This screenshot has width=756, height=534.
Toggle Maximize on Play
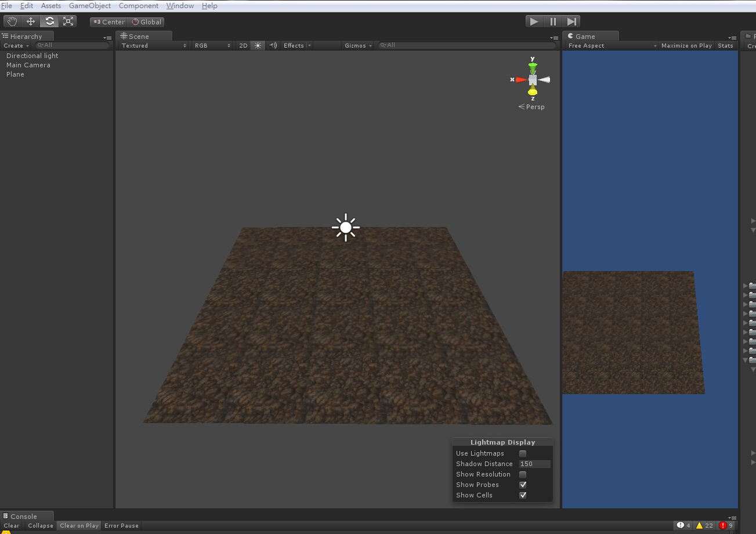pos(686,45)
